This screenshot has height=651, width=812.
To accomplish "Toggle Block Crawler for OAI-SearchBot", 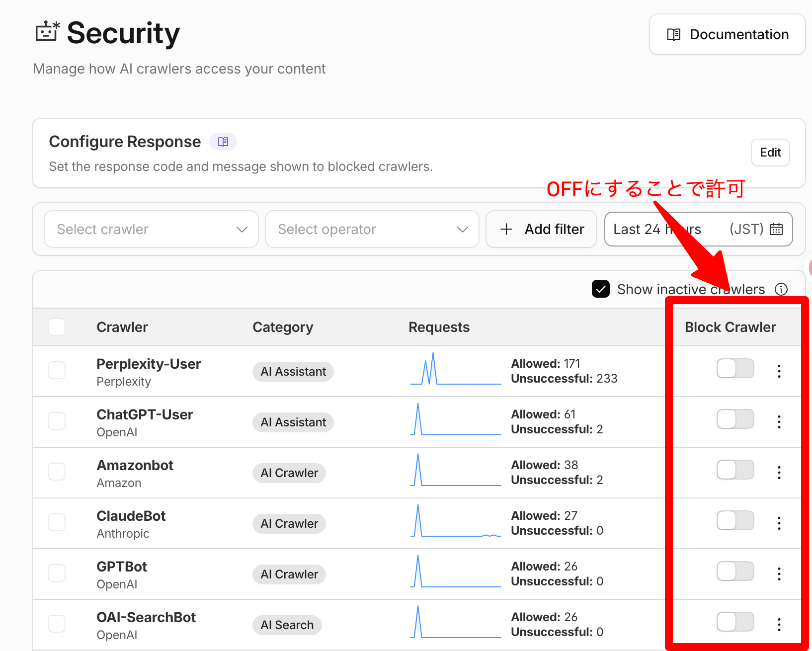I will tap(735, 622).
